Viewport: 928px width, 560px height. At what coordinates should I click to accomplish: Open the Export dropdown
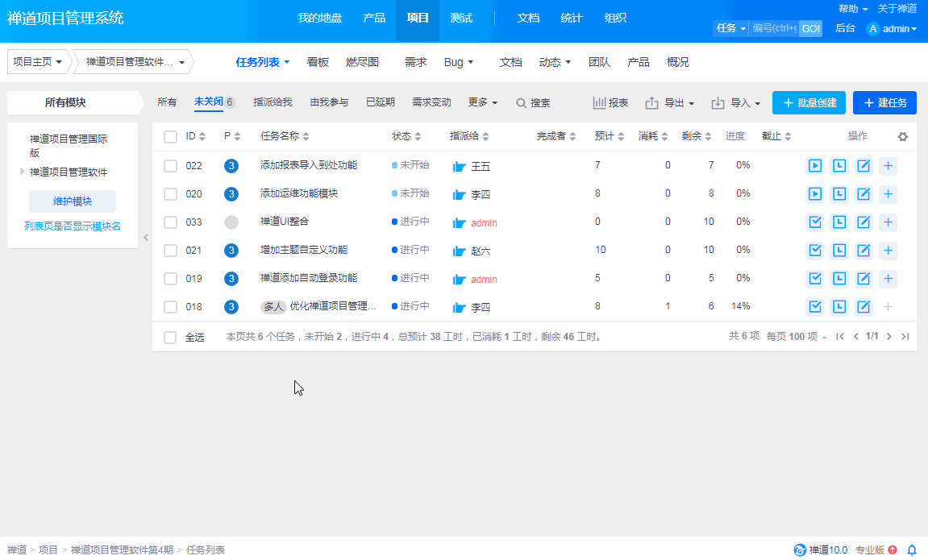pos(670,103)
